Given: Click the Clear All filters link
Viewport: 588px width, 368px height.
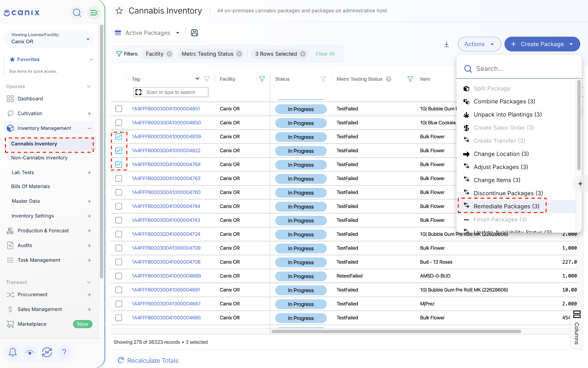Looking at the screenshot, I should [x=325, y=54].
